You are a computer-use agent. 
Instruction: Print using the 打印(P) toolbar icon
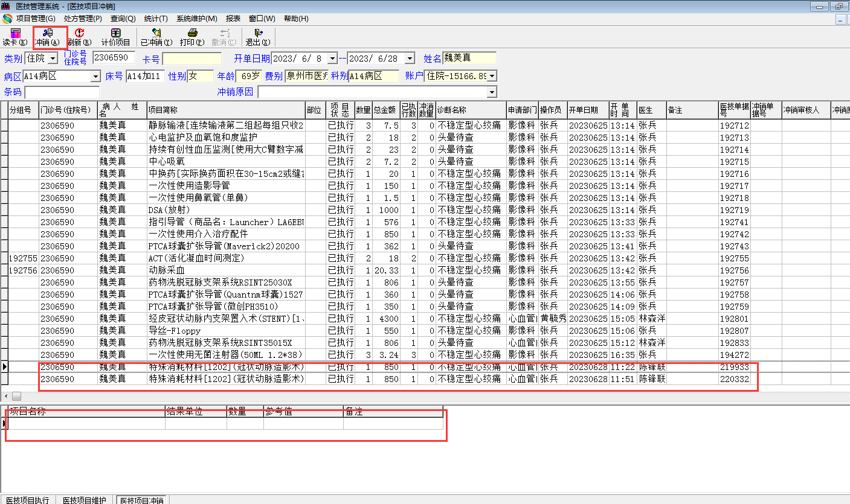pyautogui.click(x=192, y=37)
